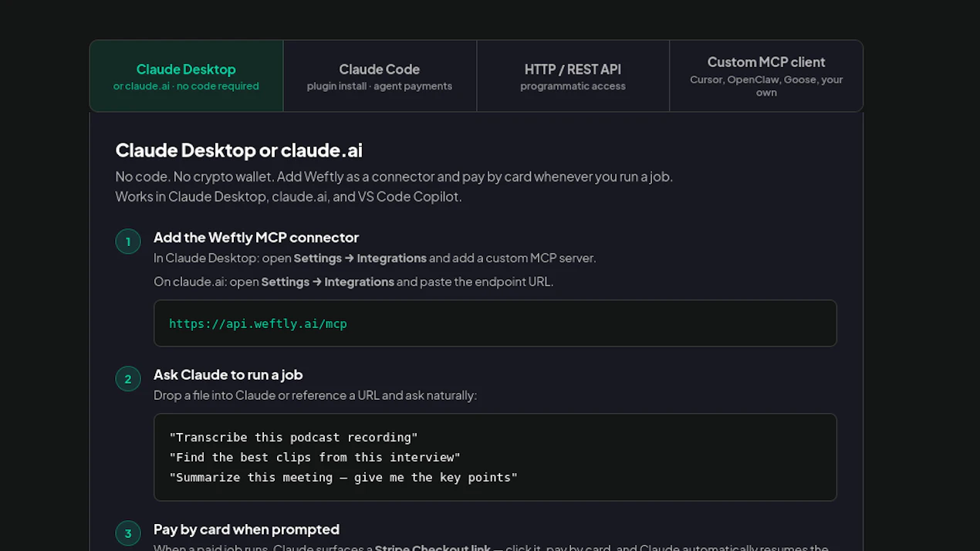Click "On claude.ai: open Settings" instruction line
Screen dimensions: 980x551
(x=353, y=282)
